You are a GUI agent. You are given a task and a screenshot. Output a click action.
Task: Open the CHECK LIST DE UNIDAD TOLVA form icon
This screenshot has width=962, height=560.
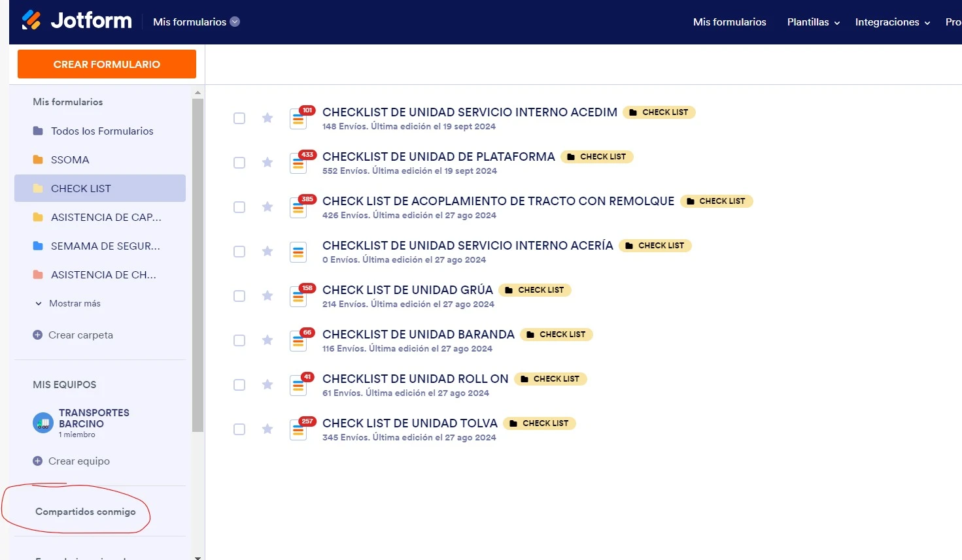[x=298, y=429]
